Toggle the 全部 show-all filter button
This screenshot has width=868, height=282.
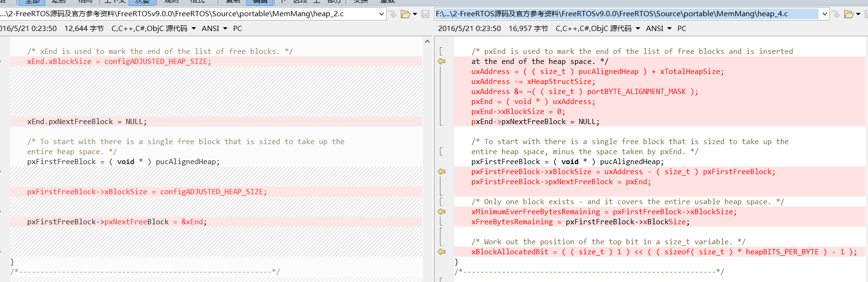pyautogui.click(x=32, y=2)
